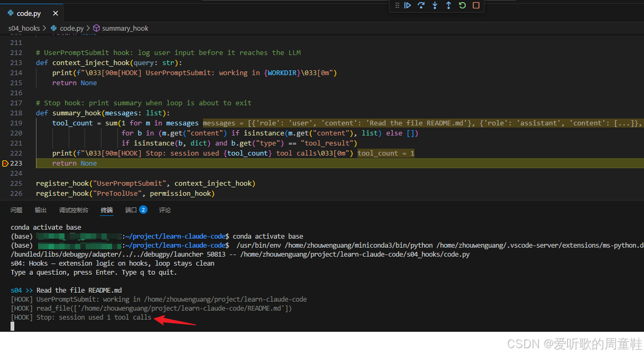The image size is (644, 354).
Task: Click the Python file icon in code.py tab
Action: pos(11,13)
